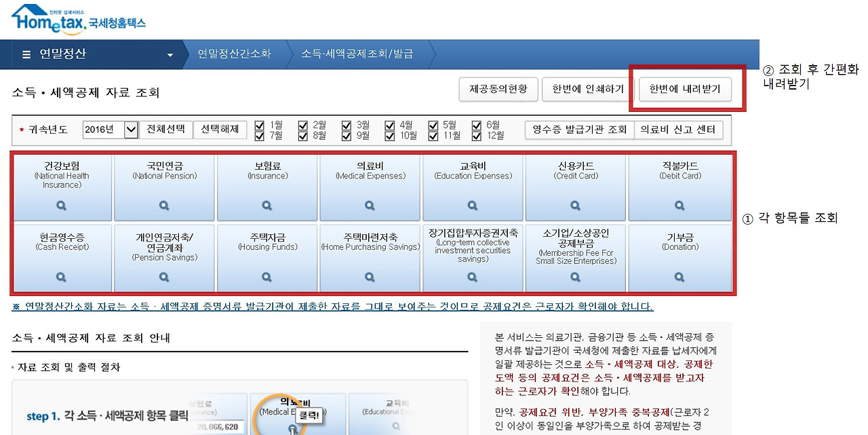Click the 자료 조회 및 출력 절차 text
This screenshot has height=435, width=868.
tap(68, 367)
